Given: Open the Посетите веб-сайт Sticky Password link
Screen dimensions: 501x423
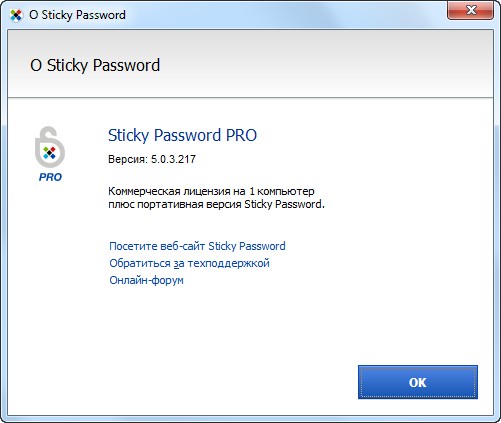Looking at the screenshot, I should click(x=197, y=246).
